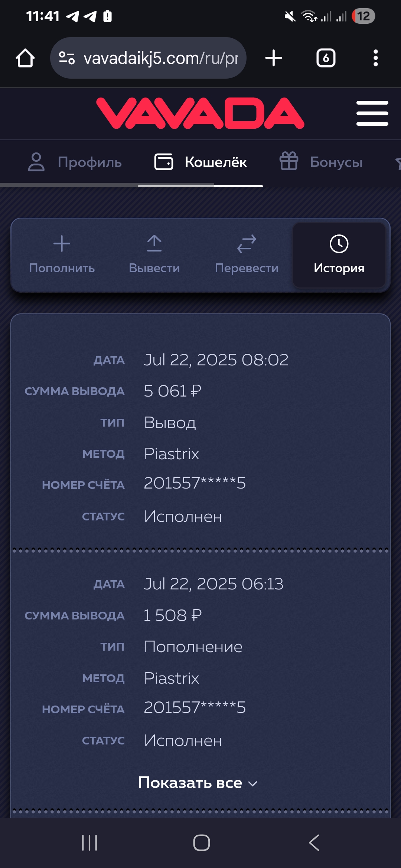Screen dimensions: 401x868
Task: Open the tab switcher showing 6 tabs
Action: click(x=326, y=58)
